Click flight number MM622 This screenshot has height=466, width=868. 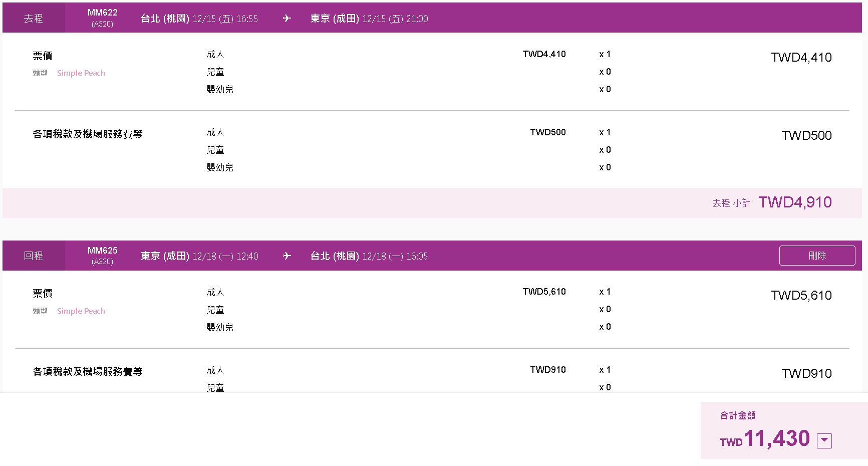click(102, 13)
